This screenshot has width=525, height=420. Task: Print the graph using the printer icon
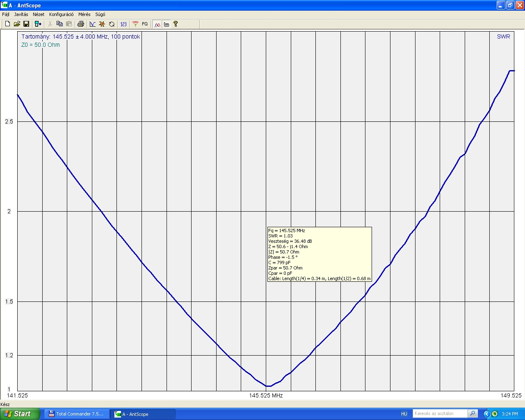[81, 24]
